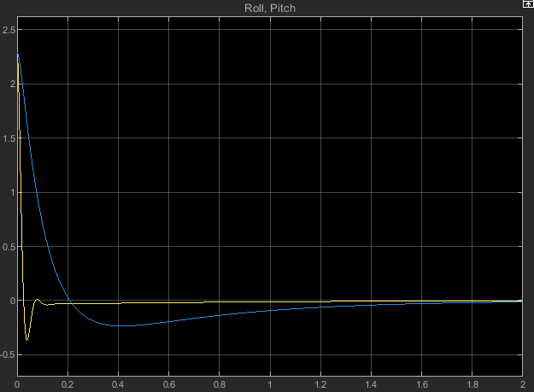Viewport: 534px width, 392px height.
Task: Click the yellow curve's undershoot dip
Action: [x=27, y=340]
